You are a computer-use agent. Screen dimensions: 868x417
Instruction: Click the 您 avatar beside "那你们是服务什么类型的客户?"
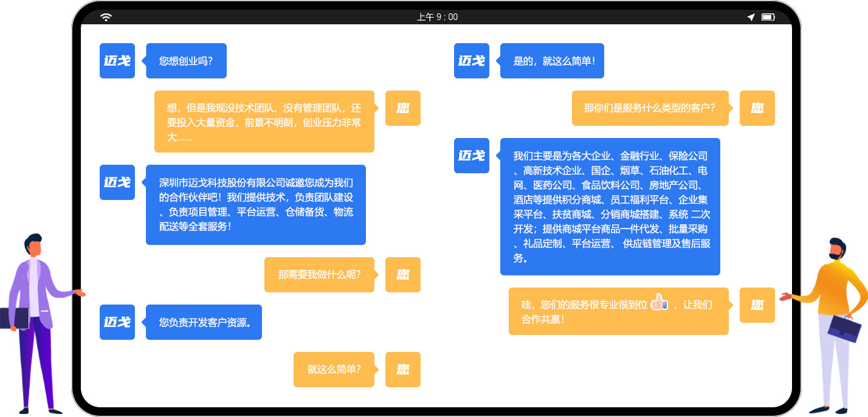757,108
